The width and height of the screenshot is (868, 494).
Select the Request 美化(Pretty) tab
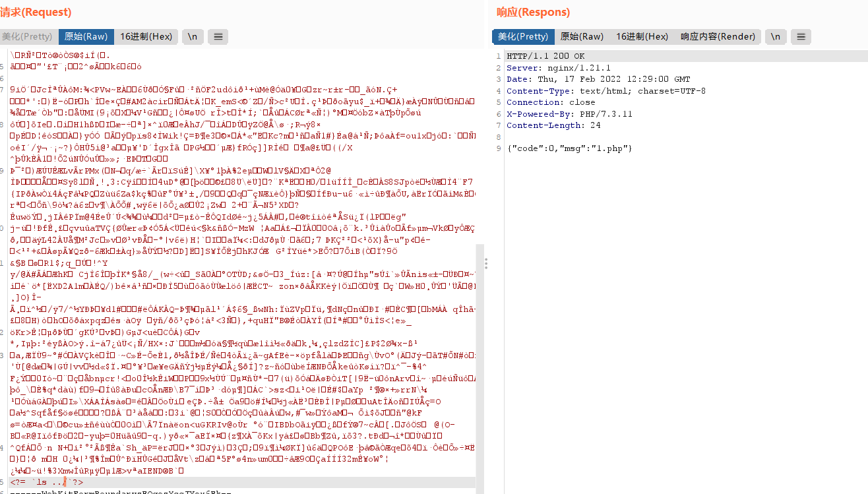[x=27, y=37]
